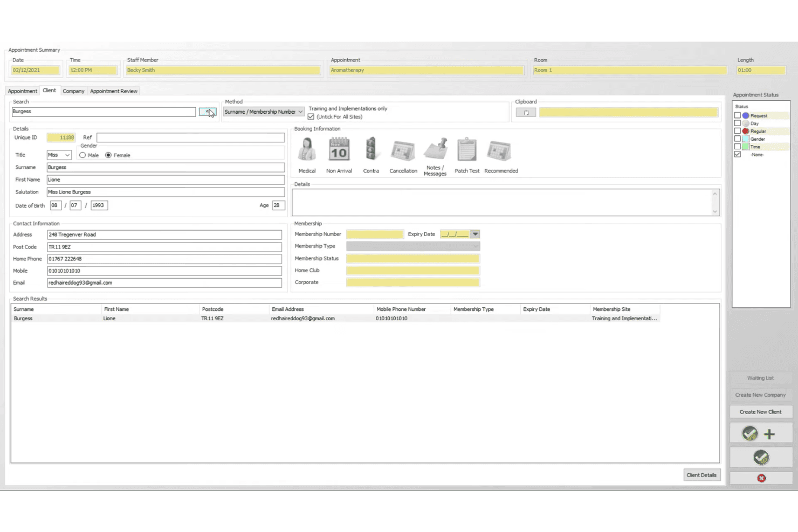Click the Mobile number input field

164,271
